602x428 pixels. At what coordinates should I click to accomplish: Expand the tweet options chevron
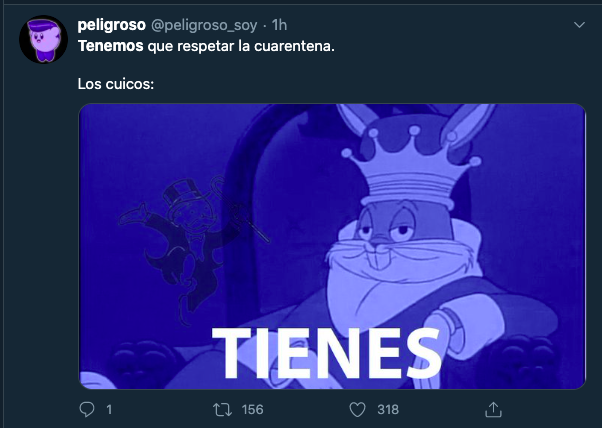click(x=579, y=25)
